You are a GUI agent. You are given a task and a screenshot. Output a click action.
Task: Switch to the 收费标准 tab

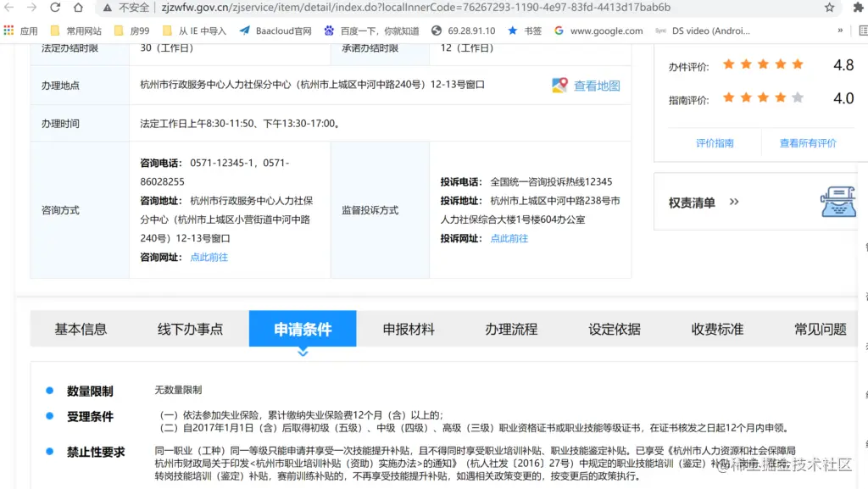717,329
